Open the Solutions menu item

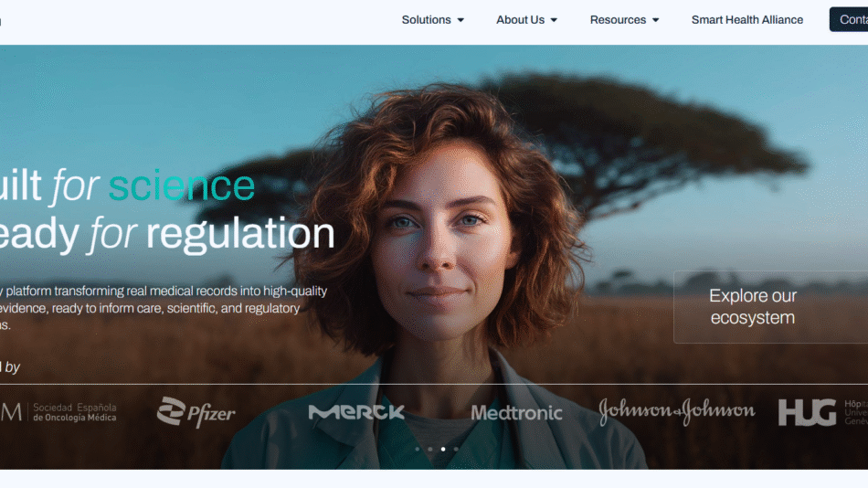point(427,20)
